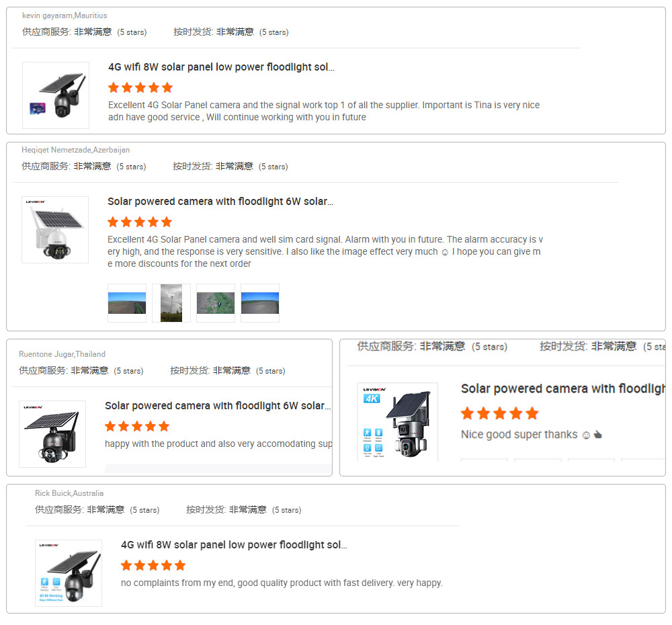This screenshot has height=625, width=672.
Task: Click the star rating in kevin gayaram's review
Action: pyautogui.click(x=140, y=88)
